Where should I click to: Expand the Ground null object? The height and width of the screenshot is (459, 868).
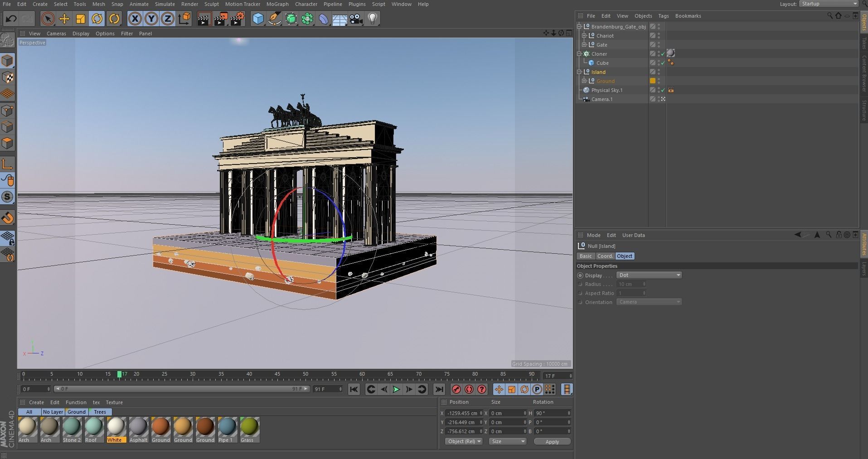coord(584,81)
